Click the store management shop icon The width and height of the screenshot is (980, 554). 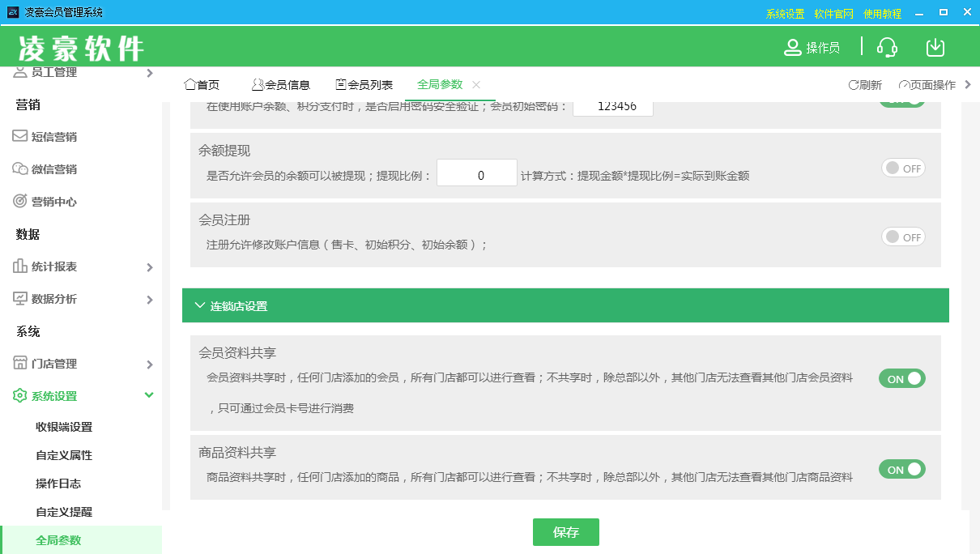point(20,364)
